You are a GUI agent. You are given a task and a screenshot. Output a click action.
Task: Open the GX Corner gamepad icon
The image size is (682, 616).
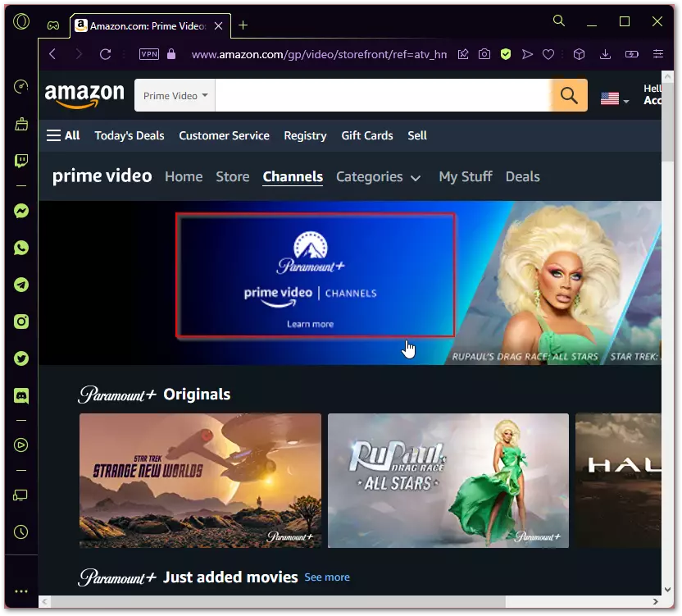pos(53,25)
